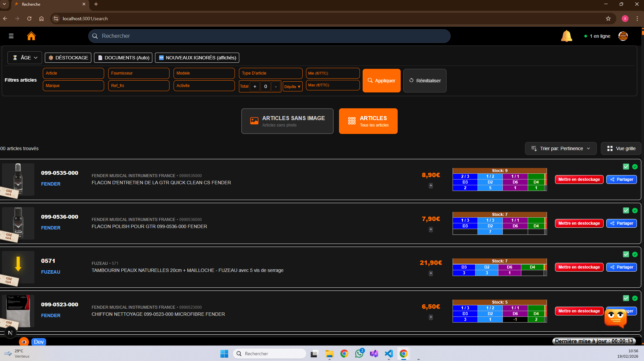This screenshot has width=644, height=361.
Task: Toggle NOUVEAUX IGNORÉS filter
Action: [x=197, y=58]
